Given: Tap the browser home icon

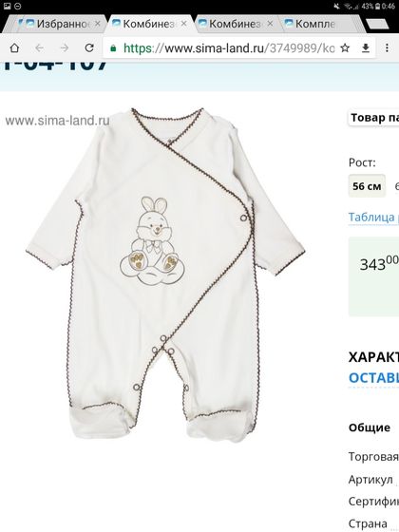Looking at the screenshot, I should 14,47.
